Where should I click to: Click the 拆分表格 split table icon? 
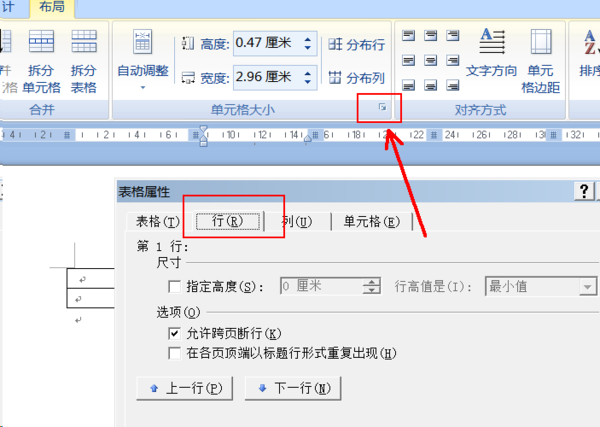point(84,42)
